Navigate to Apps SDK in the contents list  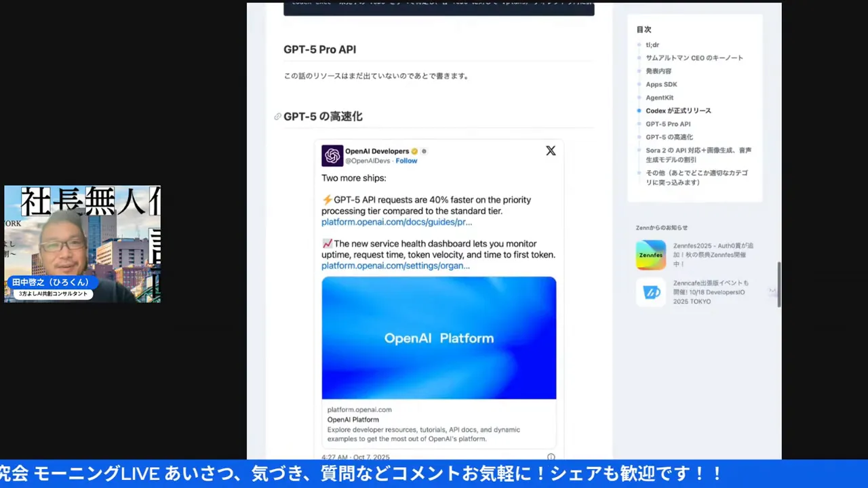click(x=661, y=84)
